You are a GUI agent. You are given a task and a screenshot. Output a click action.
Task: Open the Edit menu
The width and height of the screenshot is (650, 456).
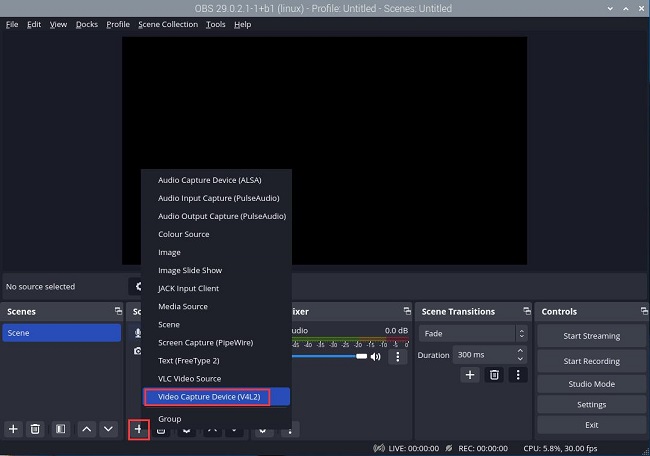[34, 24]
